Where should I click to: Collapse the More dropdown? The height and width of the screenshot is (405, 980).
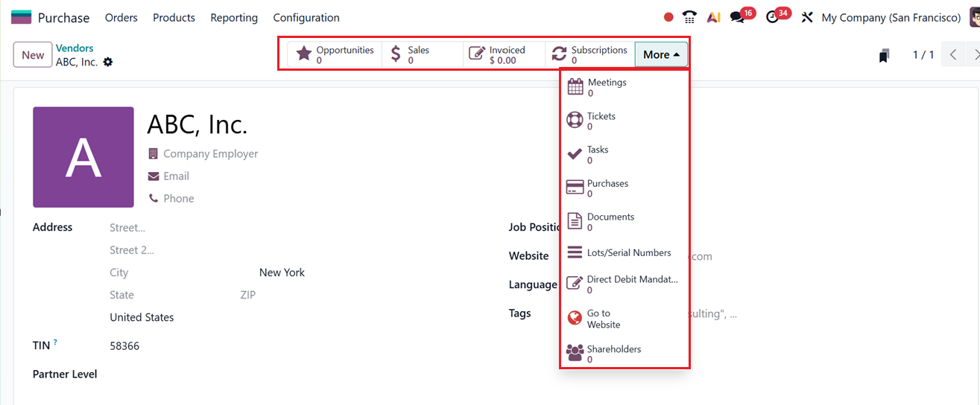click(661, 55)
